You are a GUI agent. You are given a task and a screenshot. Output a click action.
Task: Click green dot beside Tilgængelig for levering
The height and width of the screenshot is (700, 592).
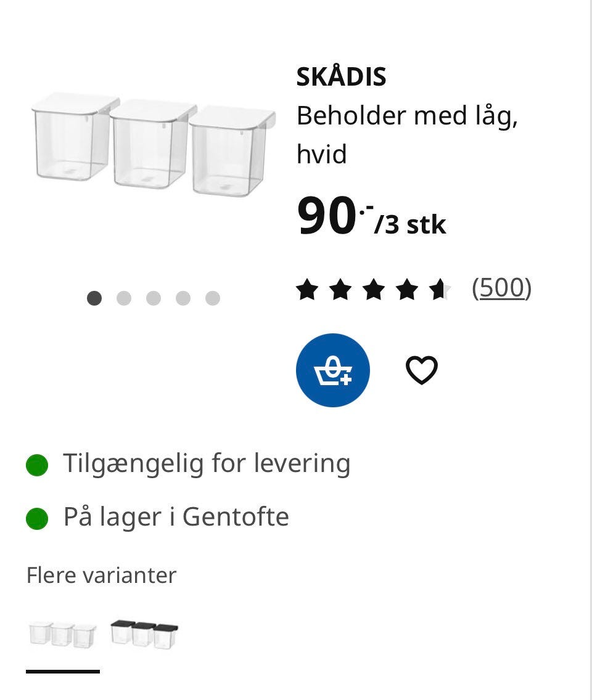37,465
